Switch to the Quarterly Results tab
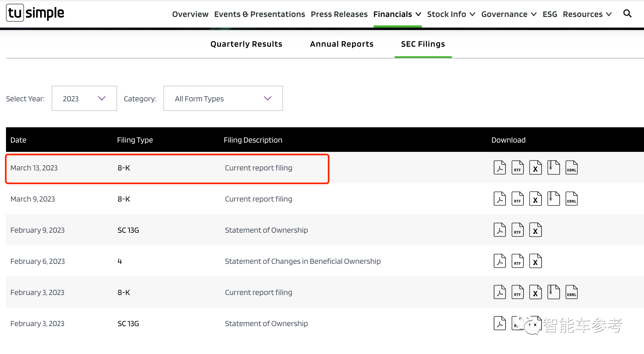The height and width of the screenshot is (354, 644). tap(246, 44)
